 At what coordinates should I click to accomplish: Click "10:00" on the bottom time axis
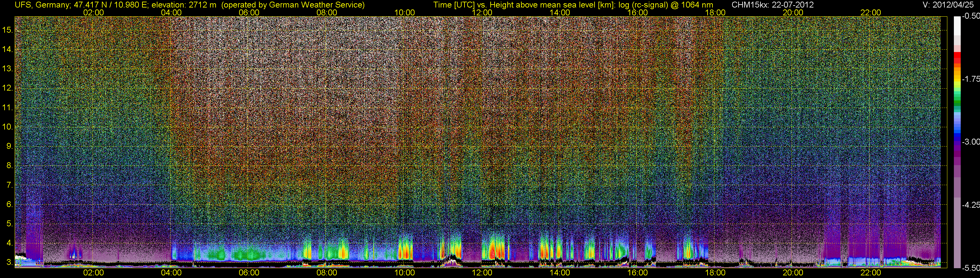(x=404, y=273)
